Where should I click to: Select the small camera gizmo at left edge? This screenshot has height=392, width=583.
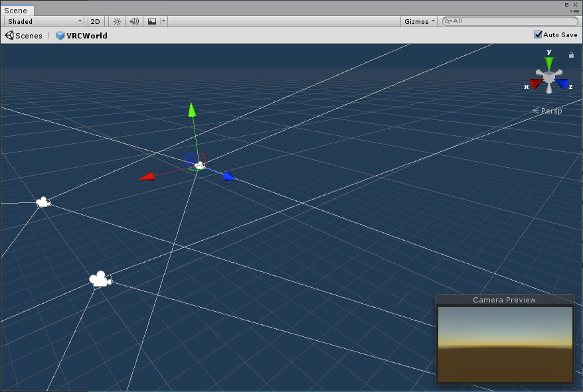[x=43, y=202]
